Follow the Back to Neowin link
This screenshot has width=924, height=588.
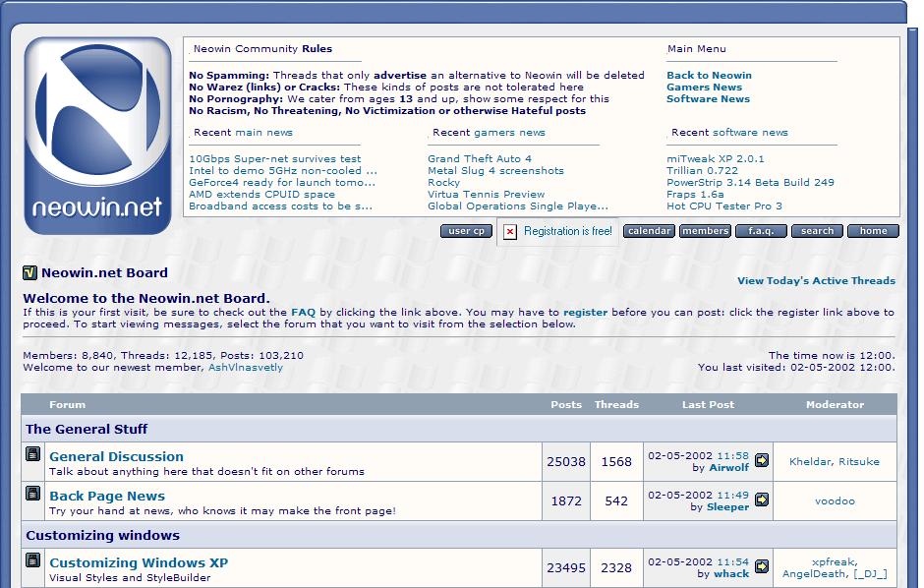click(x=709, y=76)
